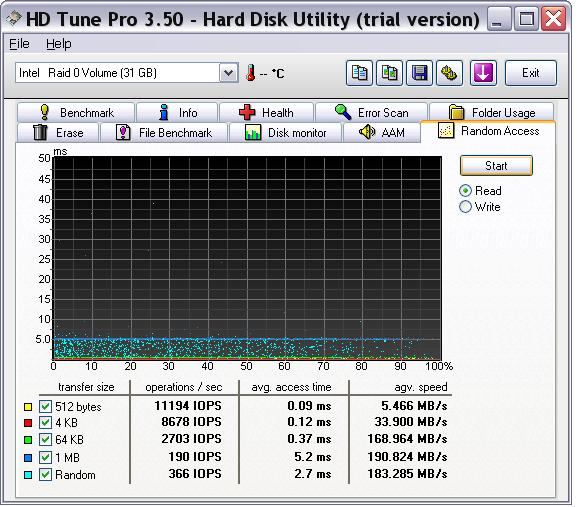Uncheck the 4 KB checkbox
The height and width of the screenshot is (507, 579).
coord(45,422)
